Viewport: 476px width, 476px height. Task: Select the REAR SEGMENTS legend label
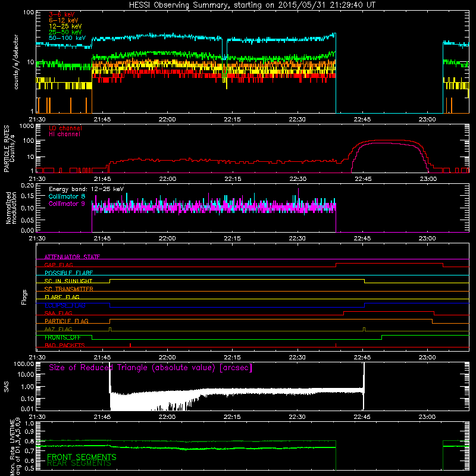(x=79, y=464)
